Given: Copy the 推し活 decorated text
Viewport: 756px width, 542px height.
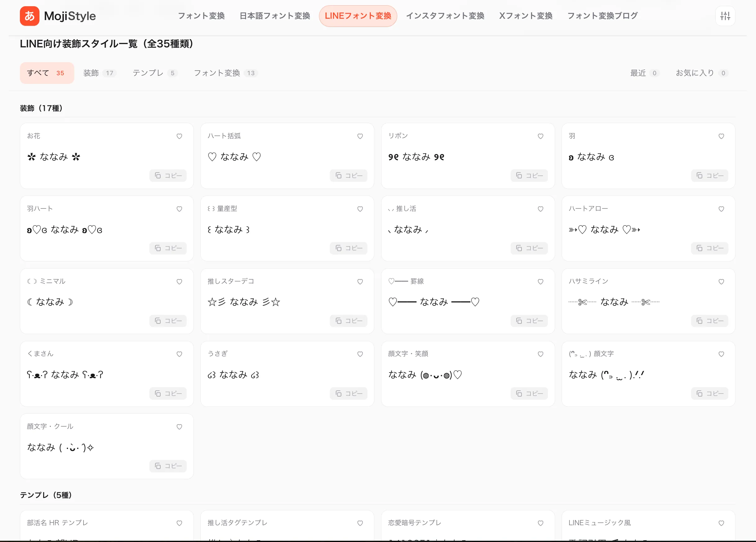Looking at the screenshot, I should tap(529, 248).
